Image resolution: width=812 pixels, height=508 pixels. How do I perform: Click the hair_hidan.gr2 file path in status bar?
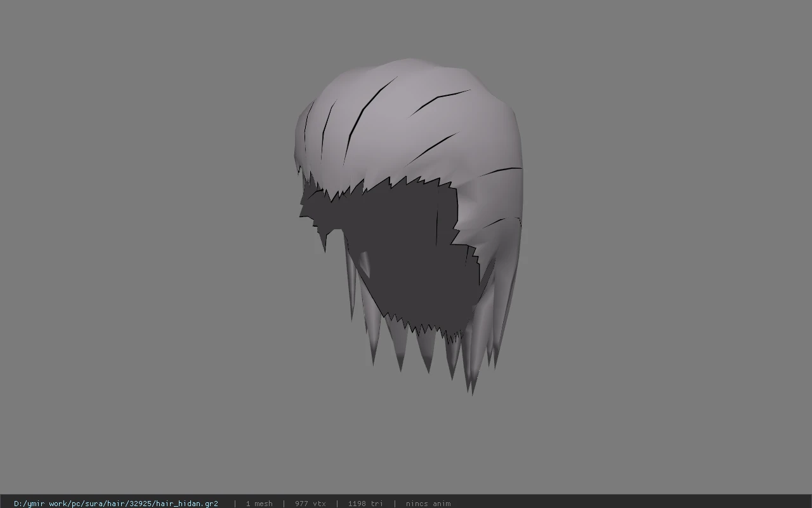click(x=116, y=504)
